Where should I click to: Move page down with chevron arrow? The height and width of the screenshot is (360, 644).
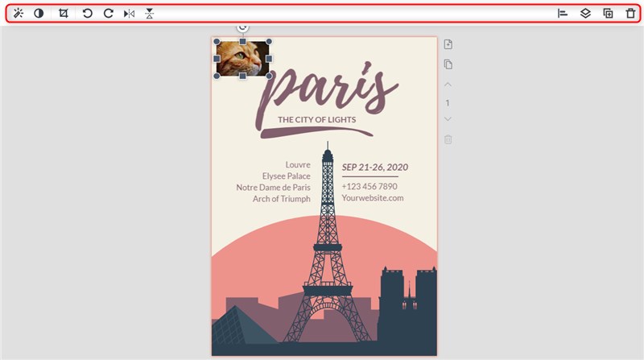click(448, 120)
